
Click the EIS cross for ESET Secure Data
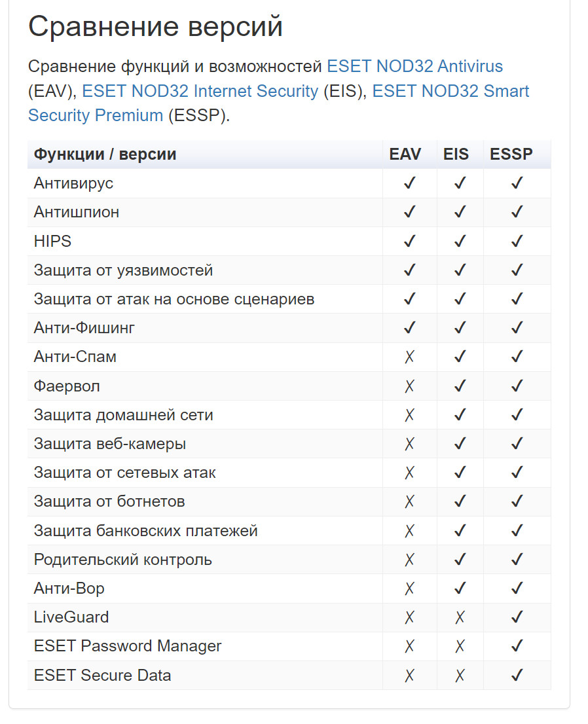point(460,675)
